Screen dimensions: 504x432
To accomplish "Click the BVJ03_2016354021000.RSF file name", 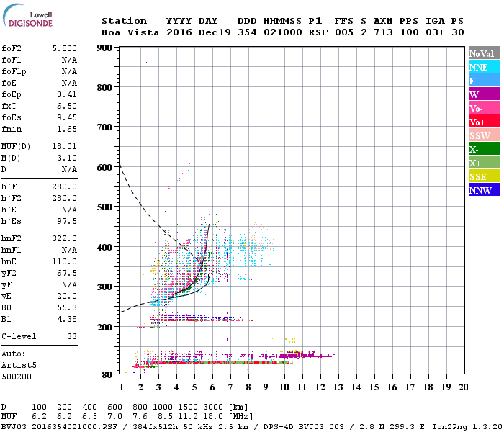I will pyautogui.click(x=59, y=426).
